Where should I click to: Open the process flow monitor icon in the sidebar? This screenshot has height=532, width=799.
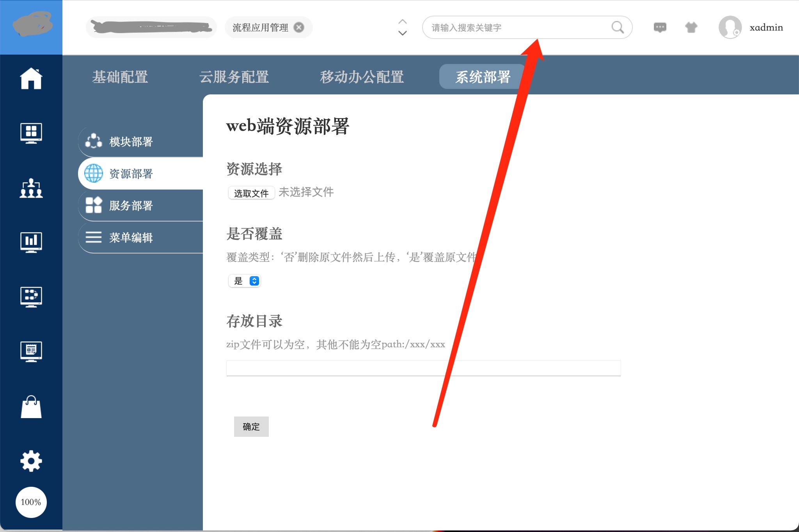(31, 296)
